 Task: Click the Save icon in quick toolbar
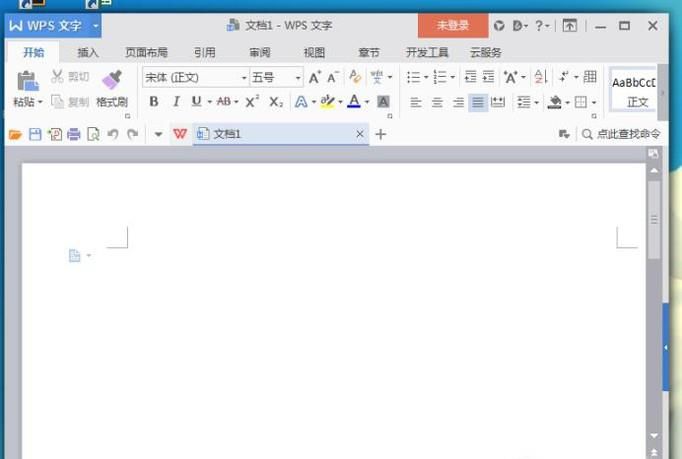(x=35, y=134)
